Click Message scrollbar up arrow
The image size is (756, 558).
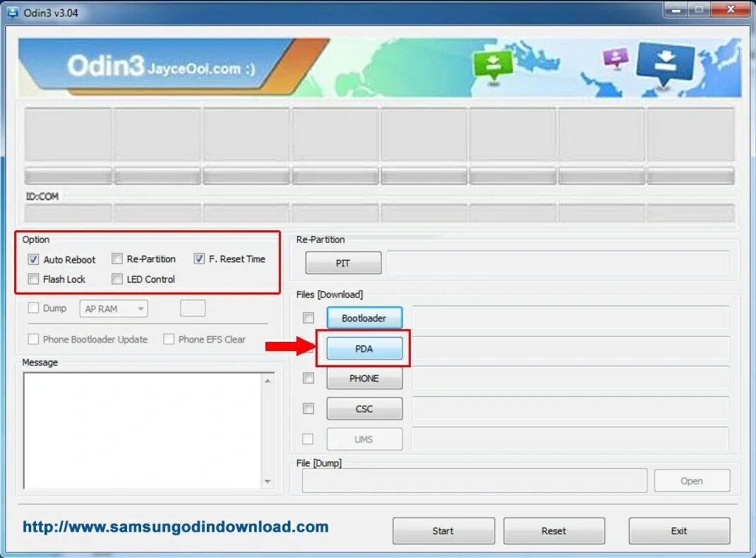coord(268,381)
